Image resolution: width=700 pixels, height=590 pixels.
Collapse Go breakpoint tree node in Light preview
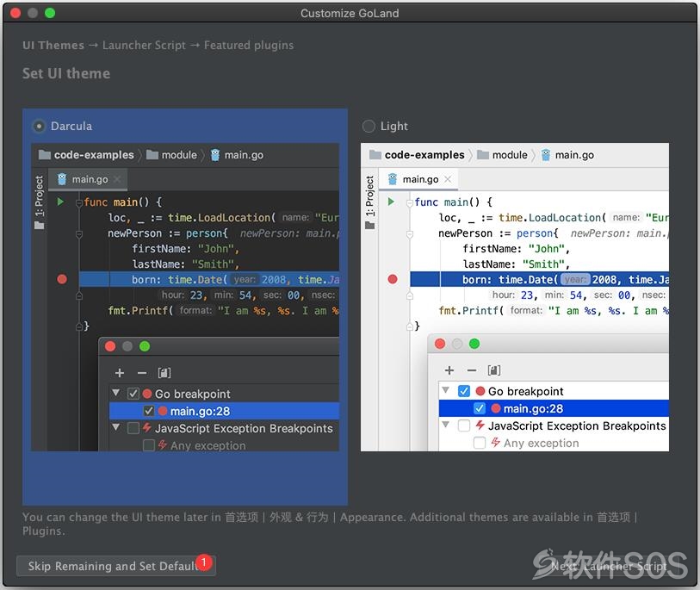[445, 390]
